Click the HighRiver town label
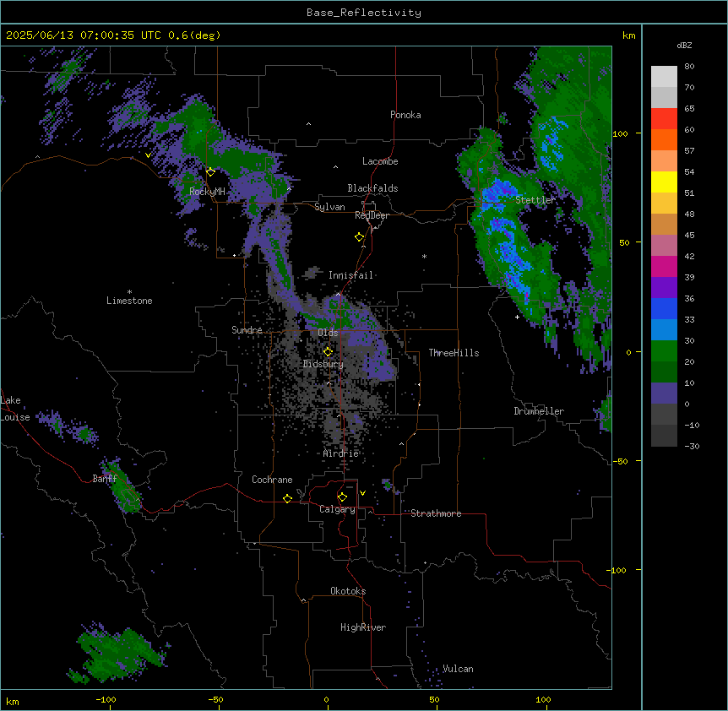 click(x=363, y=627)
